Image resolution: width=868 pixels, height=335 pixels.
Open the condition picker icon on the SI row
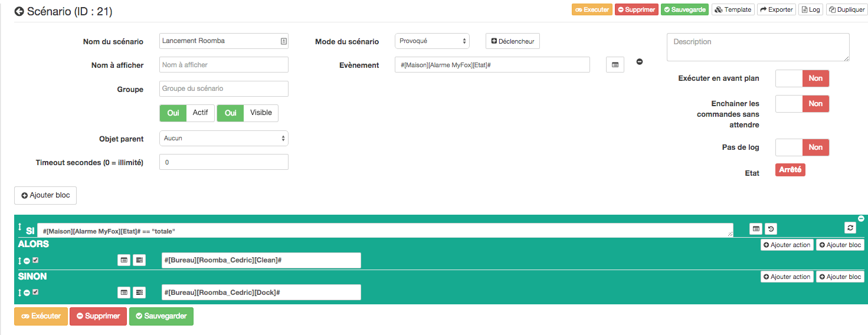[755, 229]
